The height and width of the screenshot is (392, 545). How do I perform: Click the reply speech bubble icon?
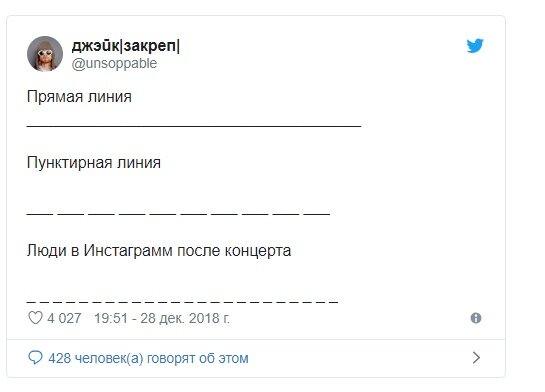(35, 357)
